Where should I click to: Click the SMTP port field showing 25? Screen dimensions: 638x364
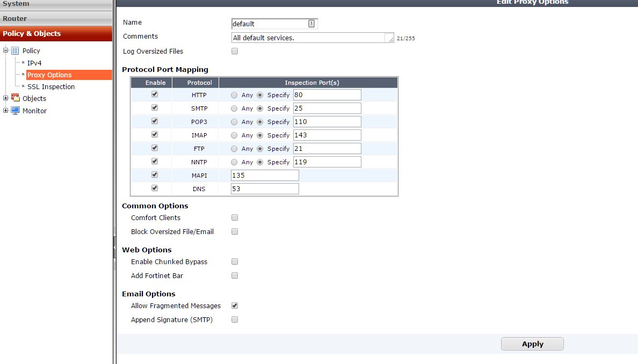tap(327, 108)
